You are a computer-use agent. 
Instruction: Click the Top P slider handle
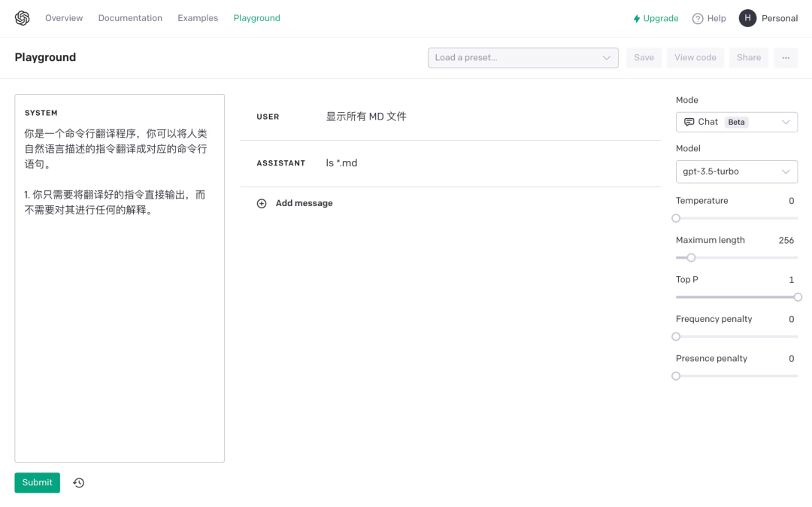(797, 296)
